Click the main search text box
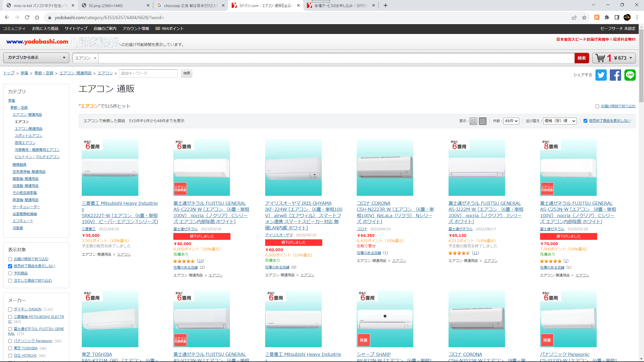 click(x=337, y=58)
